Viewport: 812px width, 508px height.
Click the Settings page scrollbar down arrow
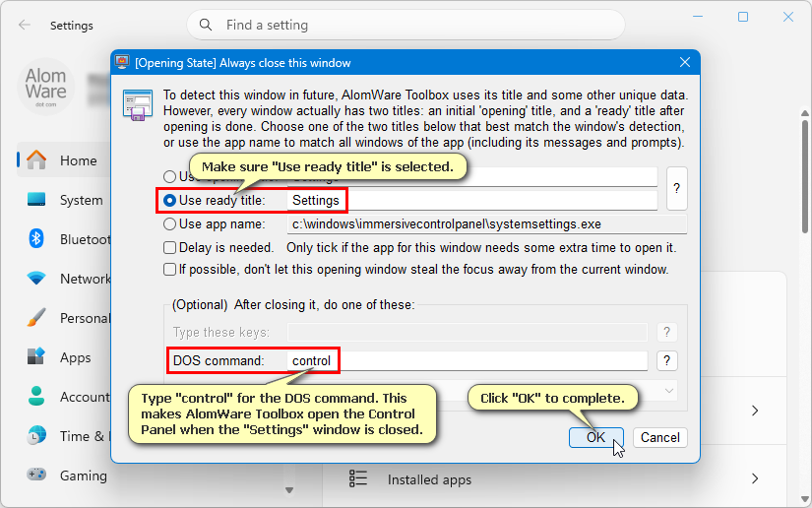tap(804, 500)
